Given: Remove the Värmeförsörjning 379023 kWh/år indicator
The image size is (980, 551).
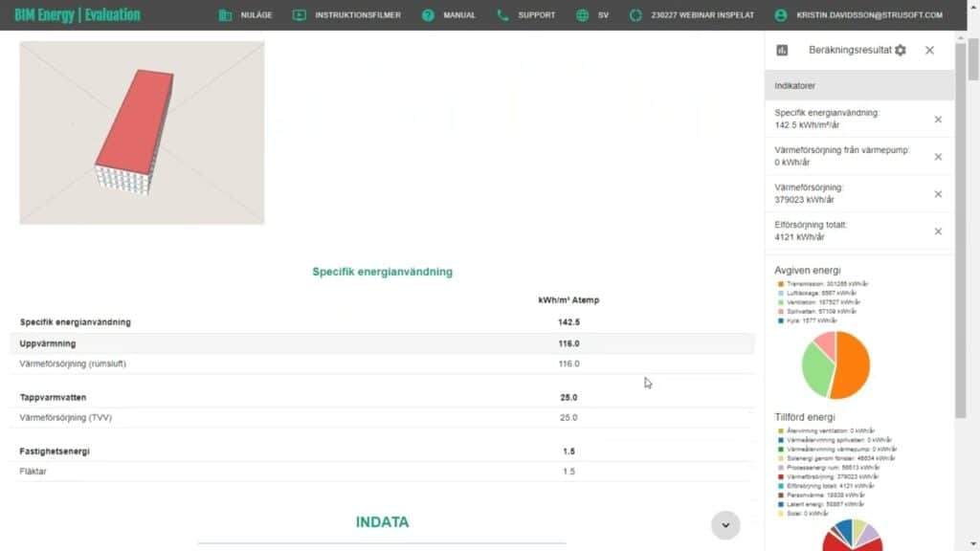Looking at the screenshot, I should (x=938, y=194).
